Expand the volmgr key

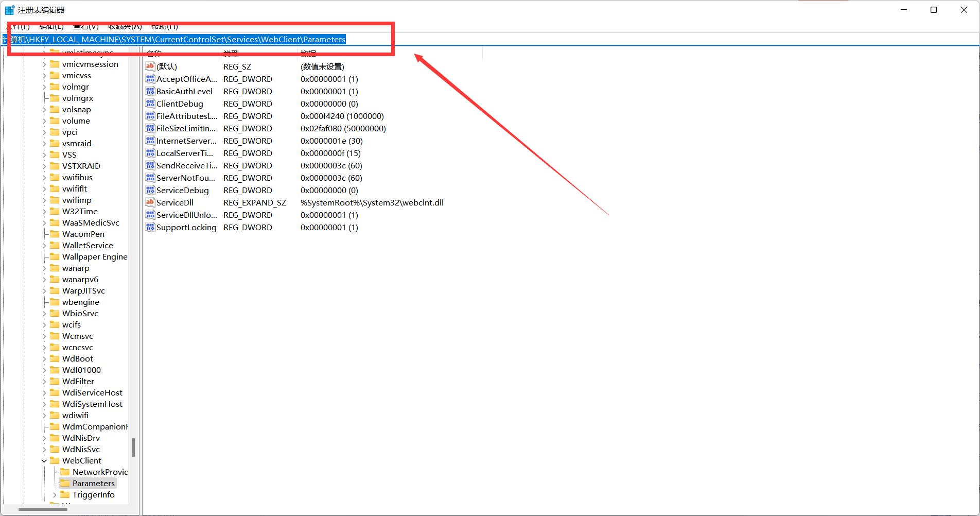coord(44,87)
